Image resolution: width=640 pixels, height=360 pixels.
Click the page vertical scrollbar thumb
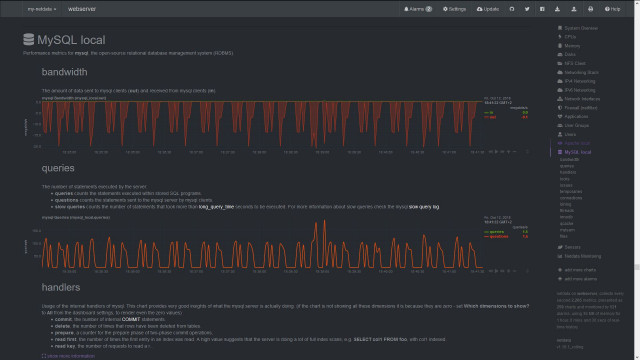point(637,267)
